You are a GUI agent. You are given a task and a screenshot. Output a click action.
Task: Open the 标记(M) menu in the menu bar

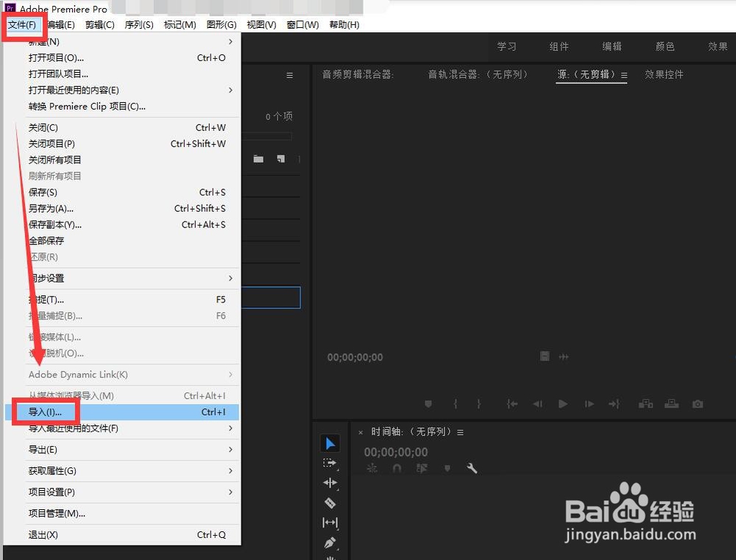pos(180,24)
